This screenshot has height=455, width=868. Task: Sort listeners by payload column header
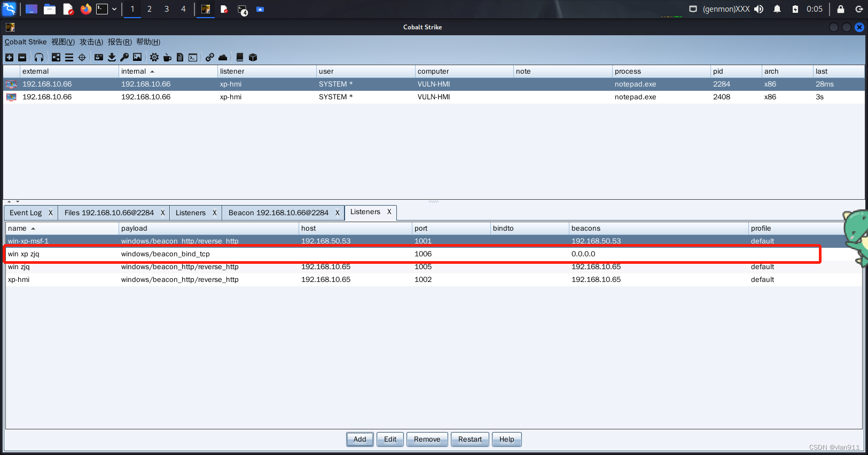[x=209, y=229]
